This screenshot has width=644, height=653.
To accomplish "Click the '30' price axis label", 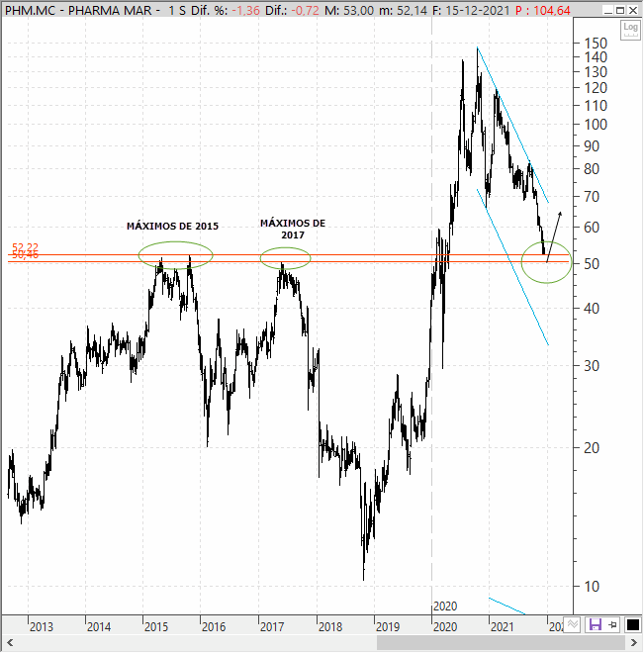I will coord(592,366).
